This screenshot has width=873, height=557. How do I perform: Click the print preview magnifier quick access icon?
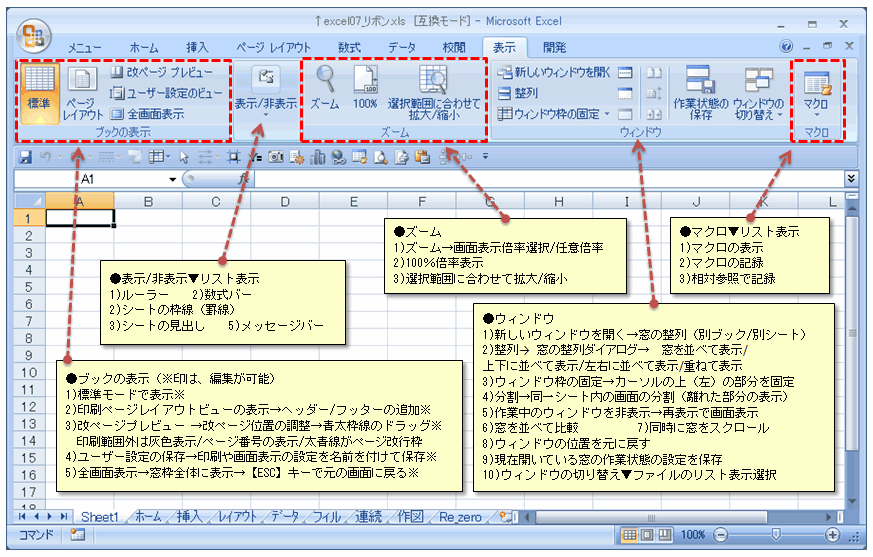pos(380,158)
